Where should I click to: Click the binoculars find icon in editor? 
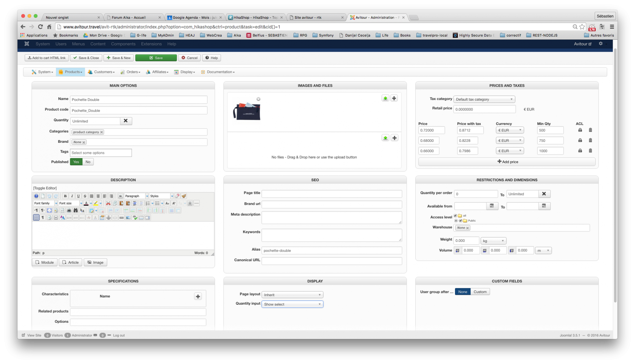click(x=76, y=210)
